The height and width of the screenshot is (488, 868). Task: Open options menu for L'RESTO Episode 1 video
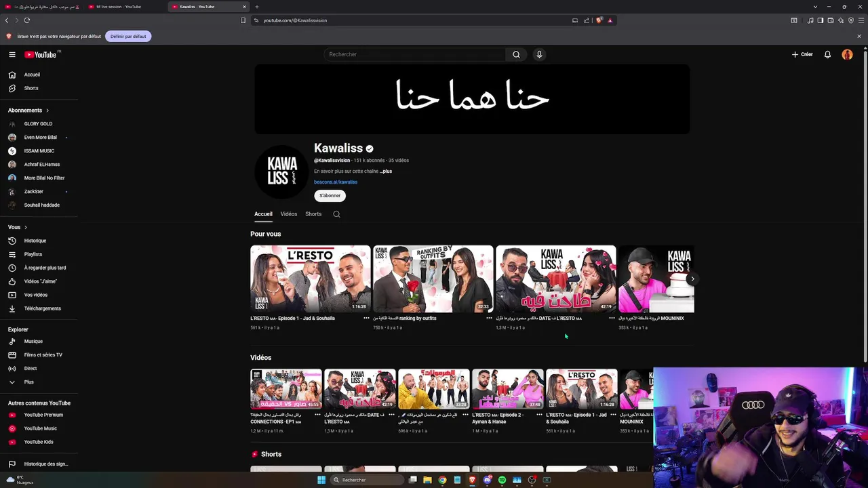[366, 318]
